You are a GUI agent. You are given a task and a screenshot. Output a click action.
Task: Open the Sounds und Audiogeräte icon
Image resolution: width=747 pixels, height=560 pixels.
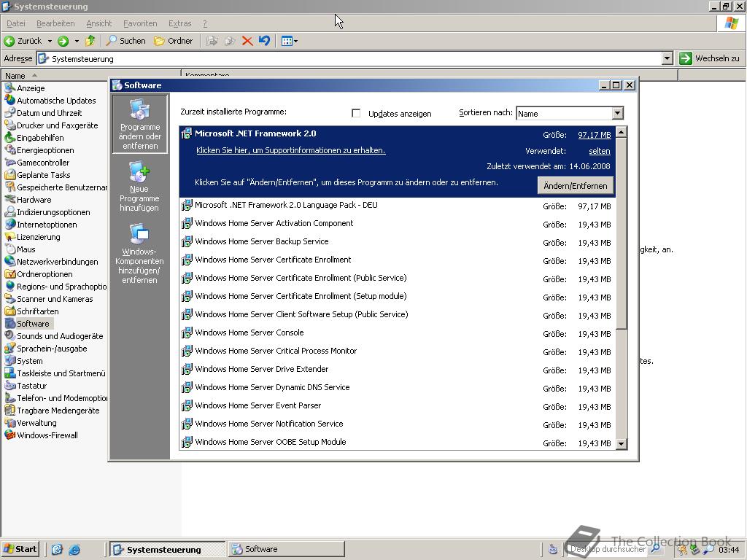click(x=10, y=335)
